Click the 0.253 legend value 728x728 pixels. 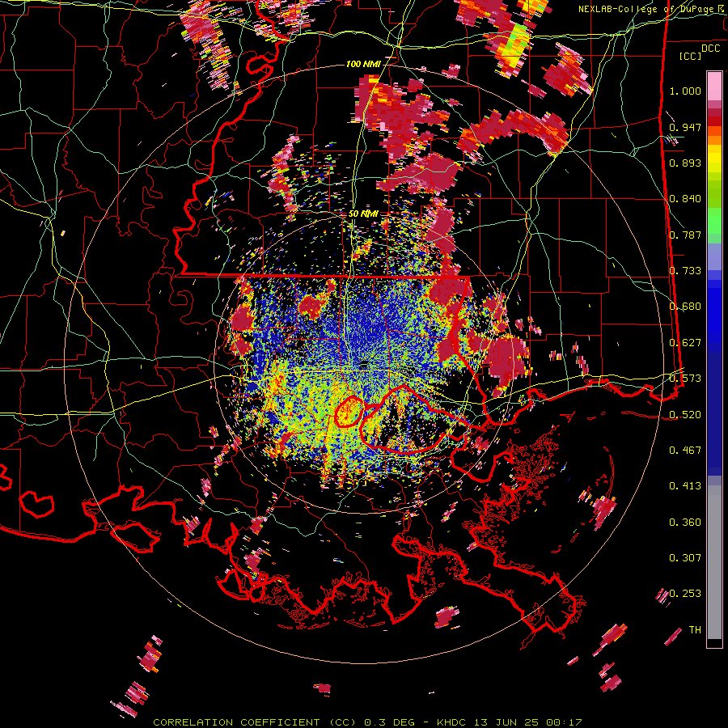point(685,594)
